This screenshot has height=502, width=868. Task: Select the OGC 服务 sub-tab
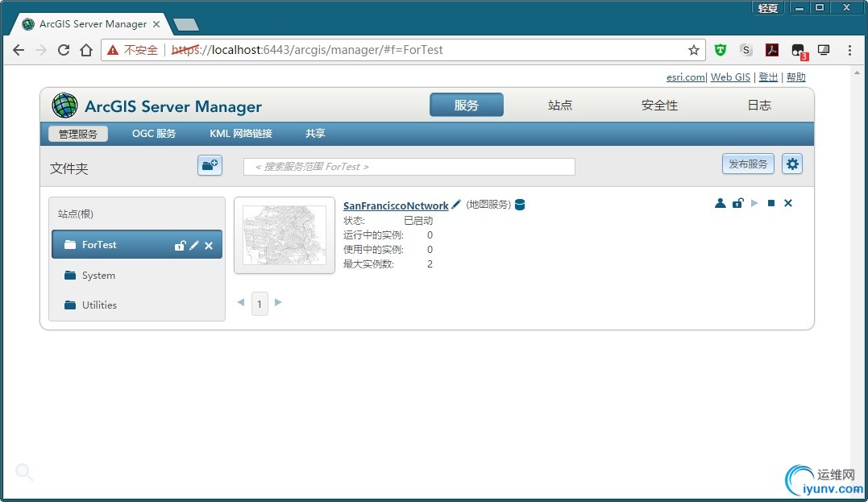point(154,134)
